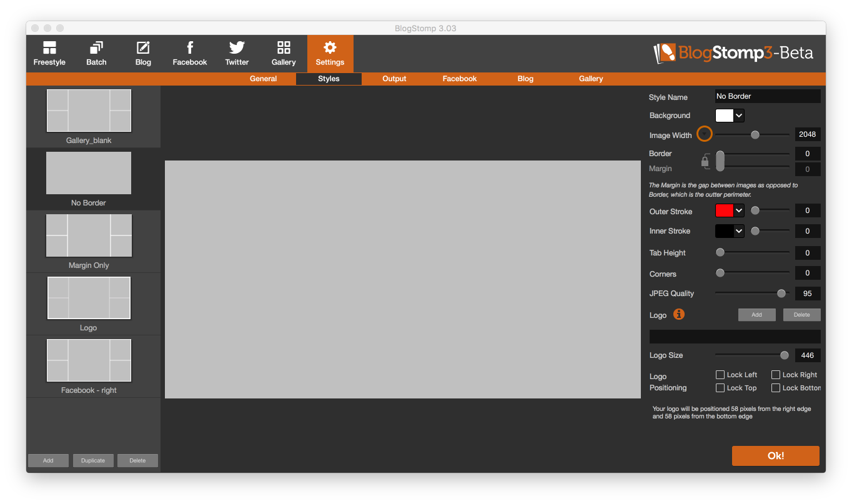Click the Image Width slider handle
The height and width of the screenshot is (504, 852).
(x=755, y=134)
